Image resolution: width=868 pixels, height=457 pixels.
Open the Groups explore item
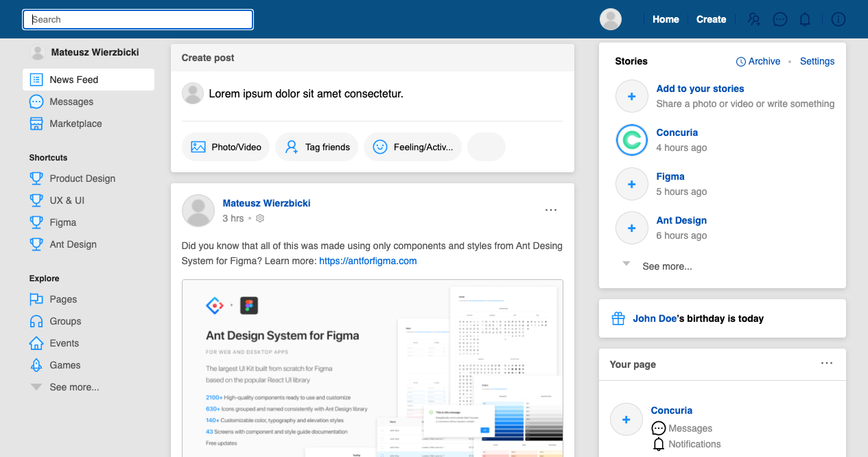(65, 321)
